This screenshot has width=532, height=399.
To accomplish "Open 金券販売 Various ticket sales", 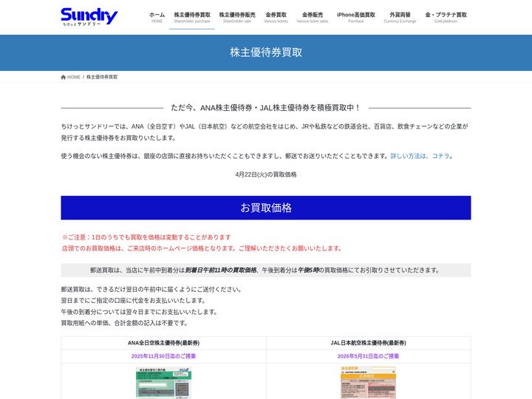I will [312, 17].
